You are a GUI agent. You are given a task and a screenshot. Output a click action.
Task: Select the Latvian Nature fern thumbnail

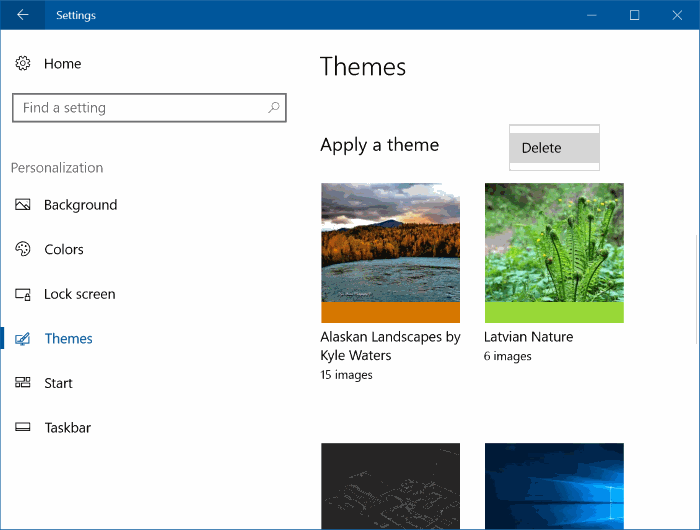coord(554,242)
